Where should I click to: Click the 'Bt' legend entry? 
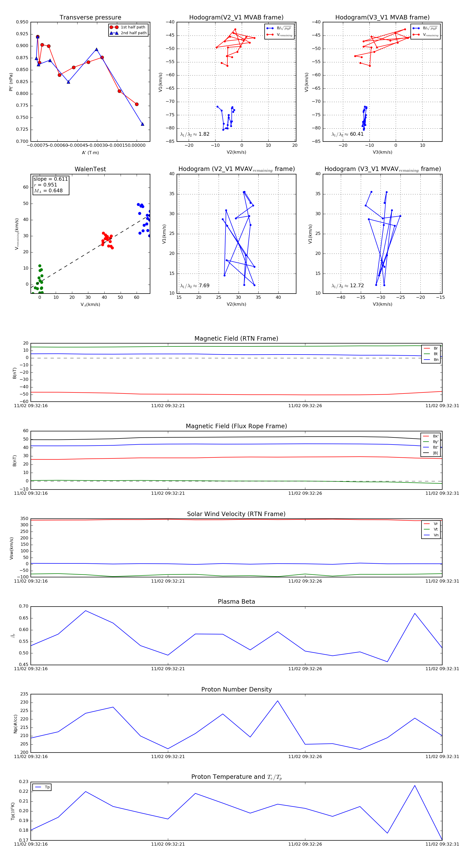[x=431, y=354]
